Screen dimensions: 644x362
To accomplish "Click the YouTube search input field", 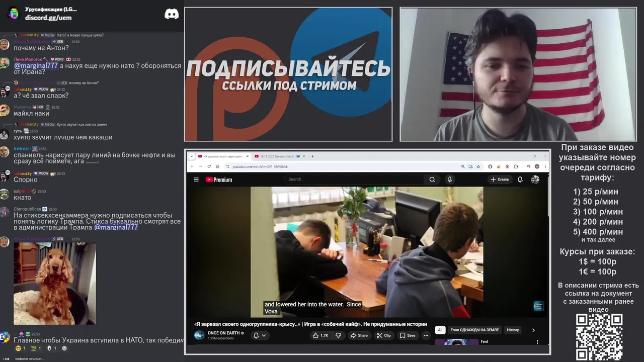I will [x=355, y=179].
